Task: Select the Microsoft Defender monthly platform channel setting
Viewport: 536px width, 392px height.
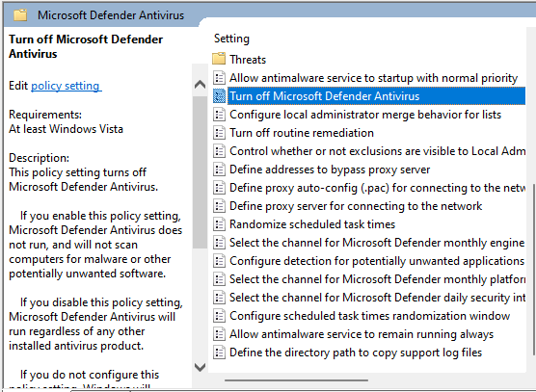Action: point(377,279)
